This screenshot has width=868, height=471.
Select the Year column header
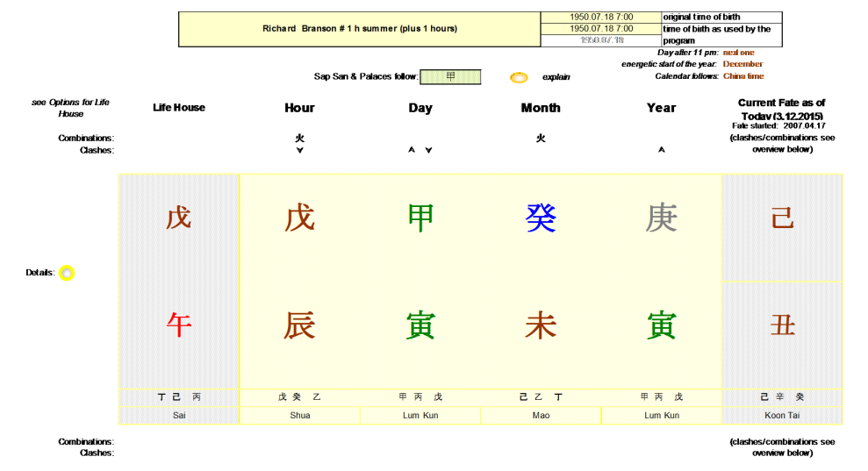[661, 108]
